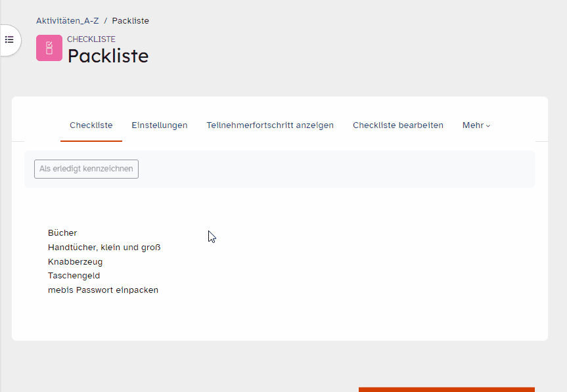Switch to the Checkliste tab

pos(91,125)
